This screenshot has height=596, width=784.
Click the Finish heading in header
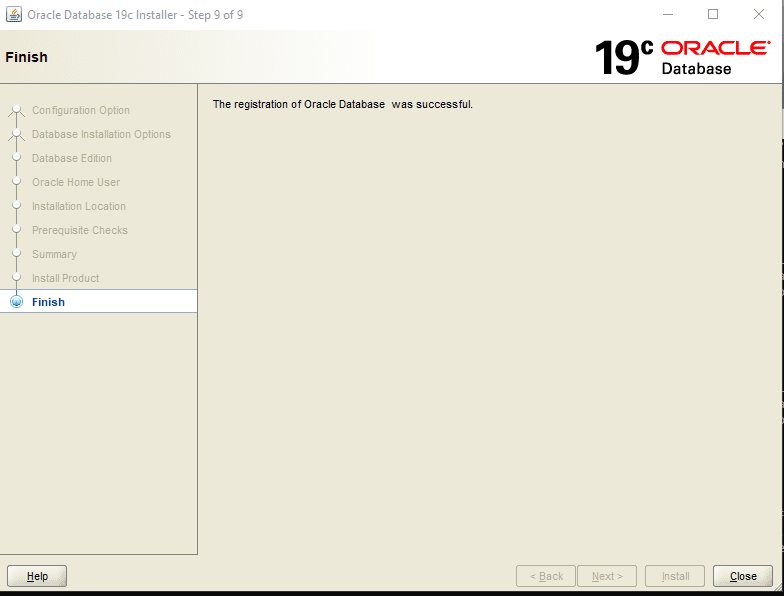[x=26, y=57]
